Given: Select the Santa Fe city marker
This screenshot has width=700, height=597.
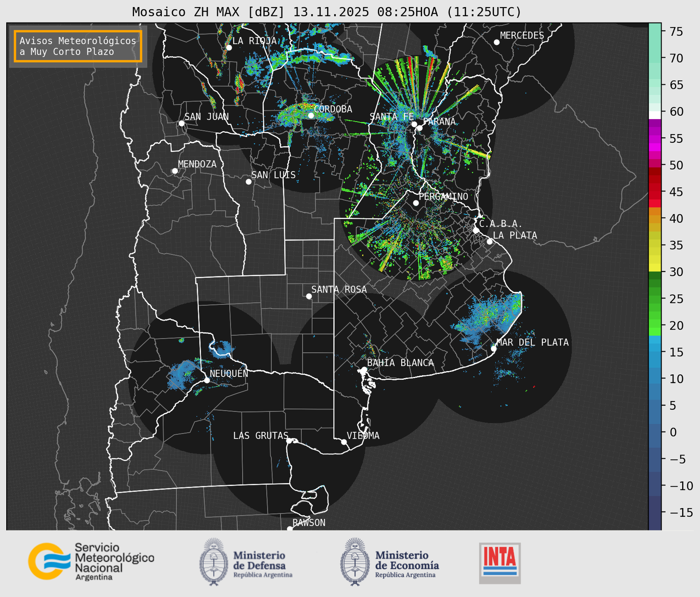Looking at the screenshot, I should (x=414, y=124).
